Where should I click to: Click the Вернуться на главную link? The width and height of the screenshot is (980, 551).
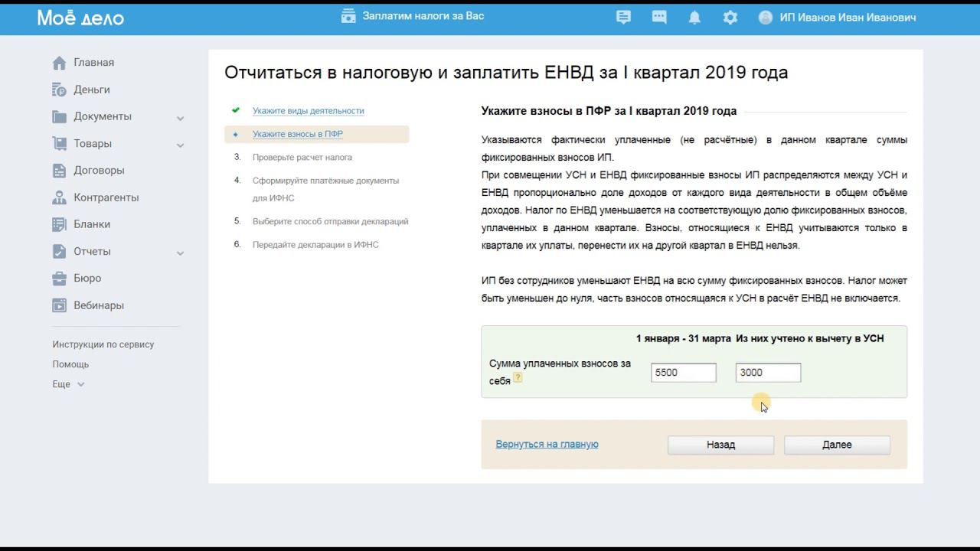(x=547, y=444)
